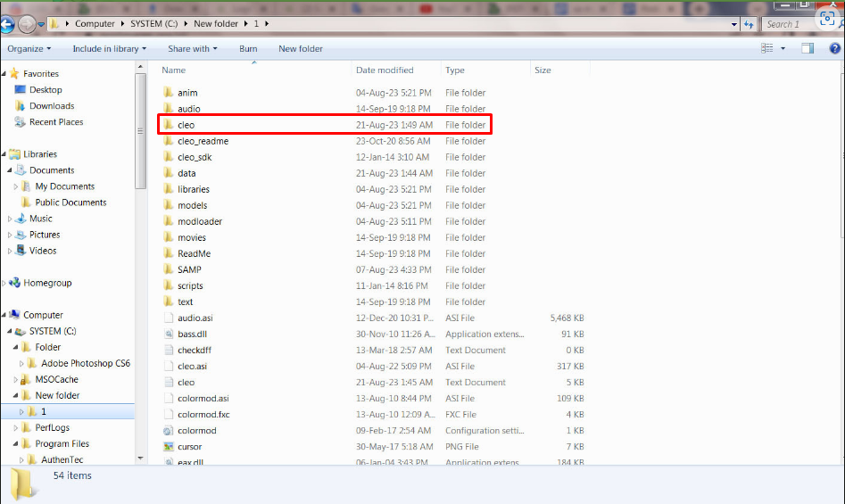Open Homegroup in navigation pane
Viewport: 845px width, 504px height.
click(47, 283)
